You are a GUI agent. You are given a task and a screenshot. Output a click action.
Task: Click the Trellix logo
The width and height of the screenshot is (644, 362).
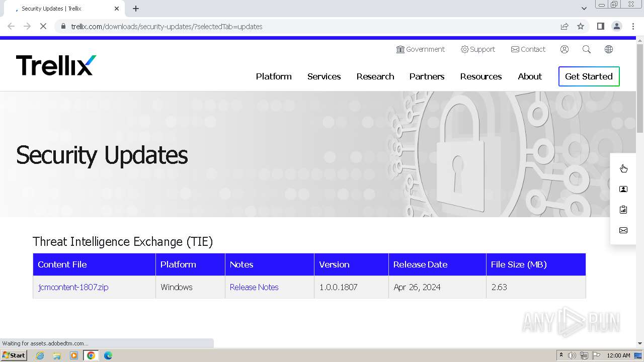(x=56, y=66)
